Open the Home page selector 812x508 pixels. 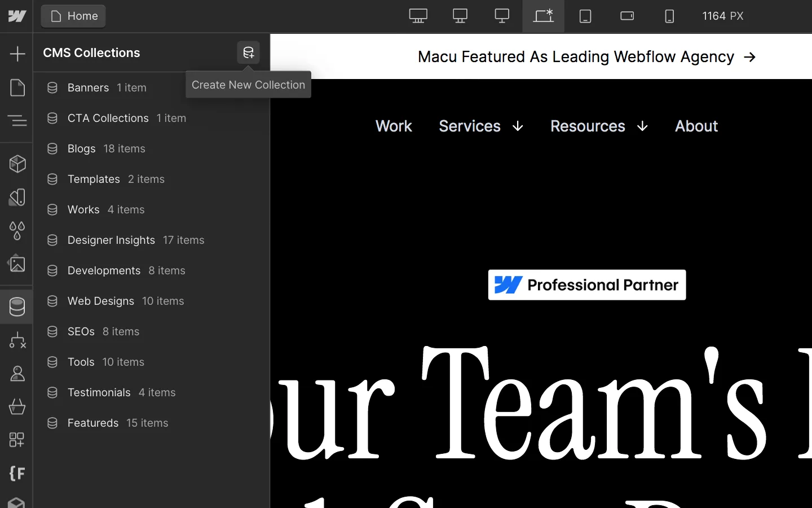click(73, 16)
